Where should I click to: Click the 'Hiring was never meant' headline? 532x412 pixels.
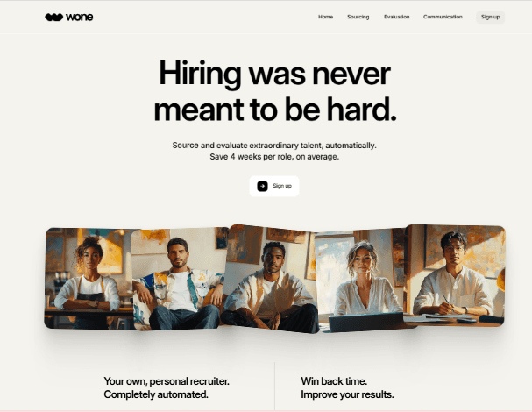[275, 91]
